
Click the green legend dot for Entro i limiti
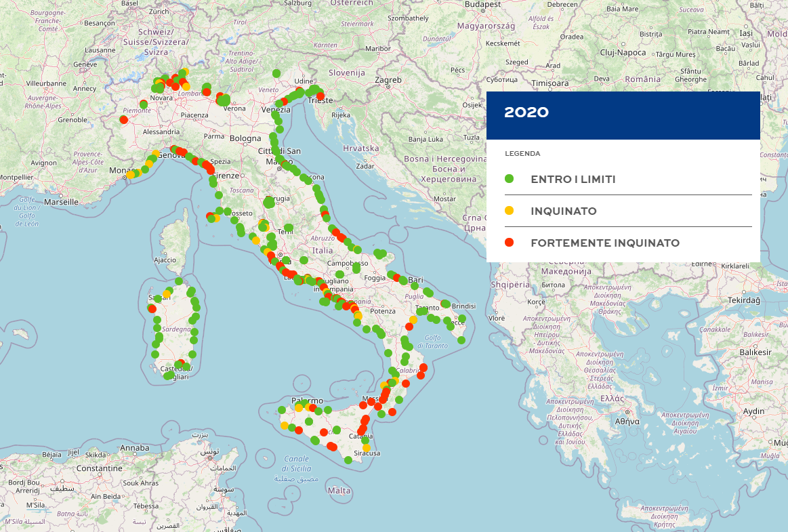[x=510, y=179]
